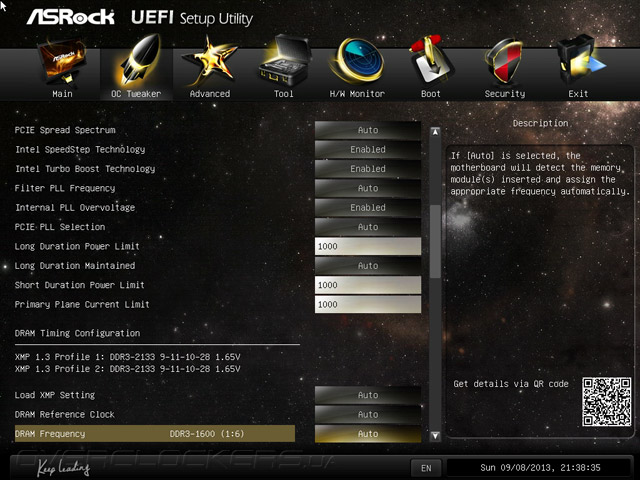
Task: Select the Primary Plane Current Limit label
Action: click(82, 304)
